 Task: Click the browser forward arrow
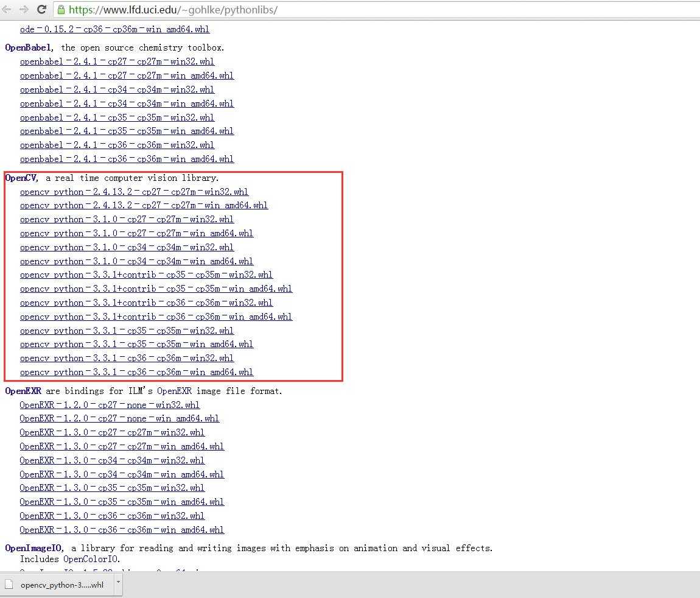(x=24, y=9)
